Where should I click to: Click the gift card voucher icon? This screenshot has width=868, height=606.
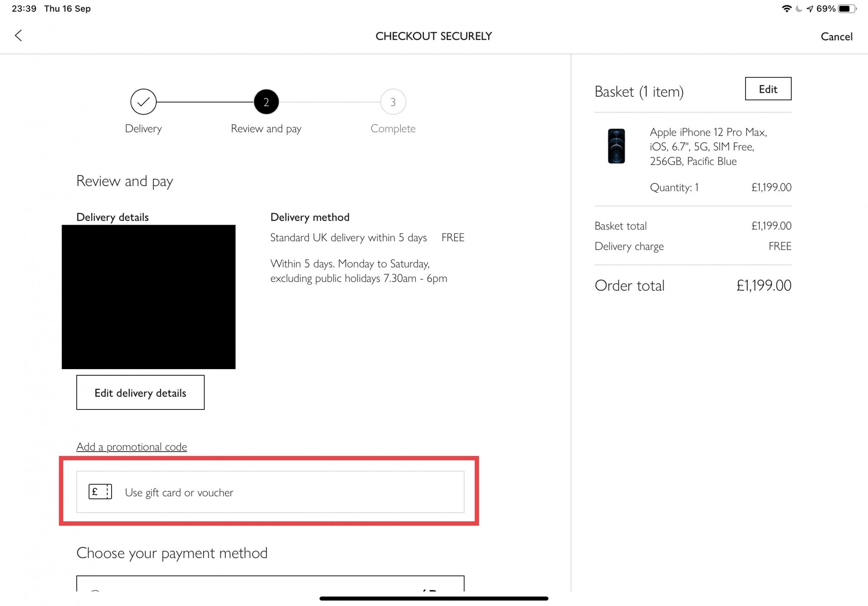(100, 492)
